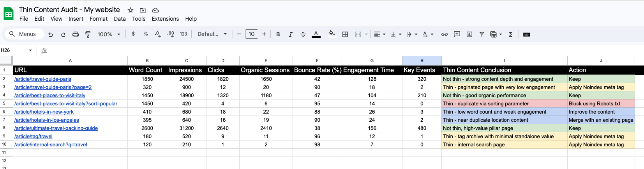The image size is (644, 169).
Task: Open the Default font dropdown
Action: [x=212, y=34]
